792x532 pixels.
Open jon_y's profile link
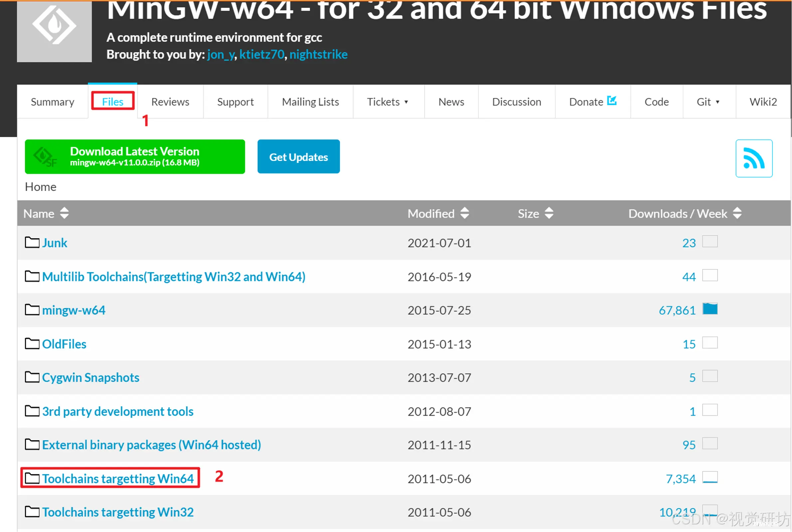coord(221,54)
